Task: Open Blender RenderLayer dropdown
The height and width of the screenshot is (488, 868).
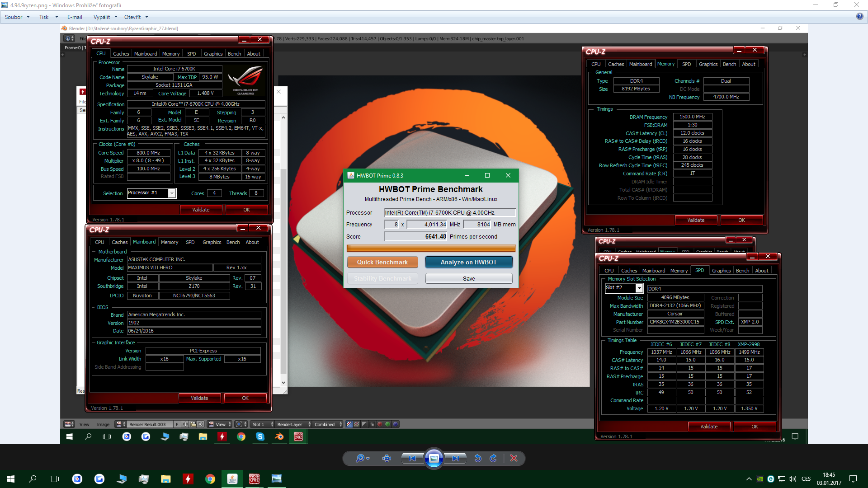Action: 294,424
